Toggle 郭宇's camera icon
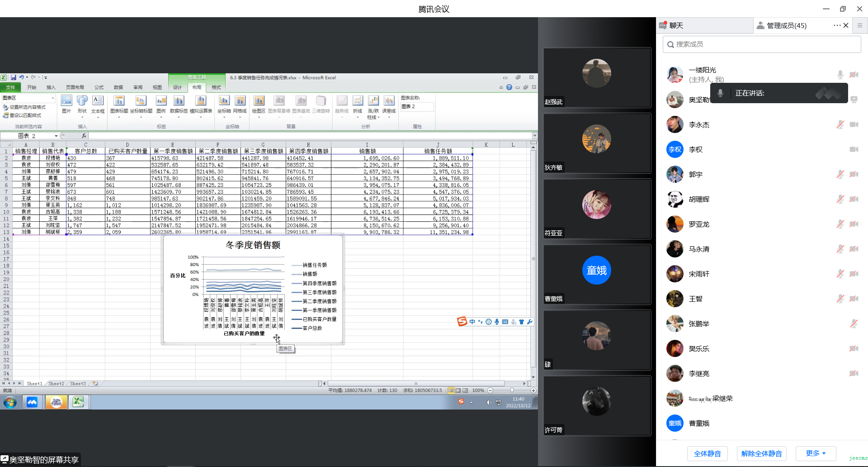Screen dimensions: 868x467 pyautogui.click(x=854, y=174)
